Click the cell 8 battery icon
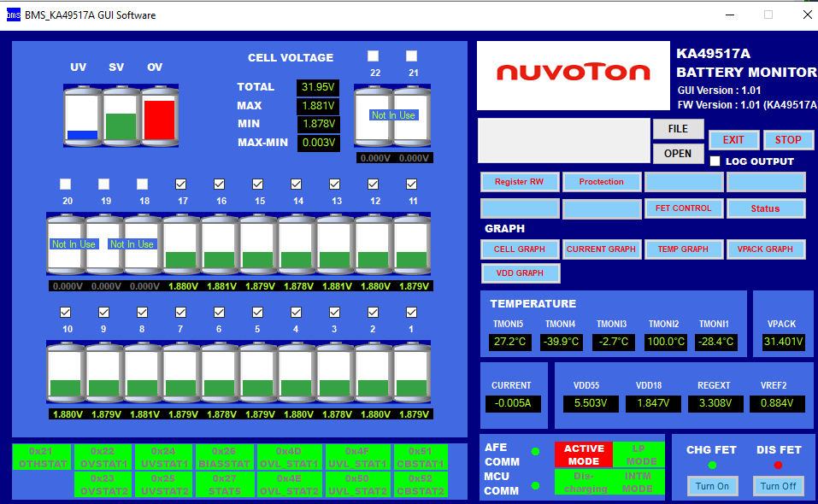The width and height of the screenshot is (818, 504). (143, 372)
